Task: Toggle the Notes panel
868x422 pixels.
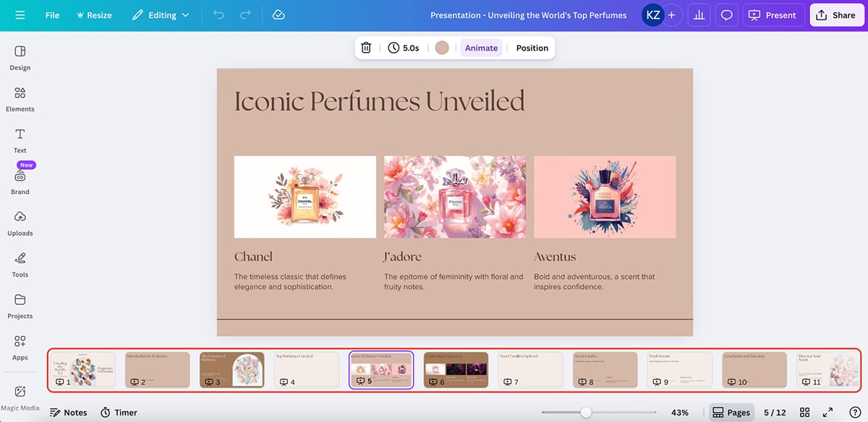Action: tap(69, 412)
